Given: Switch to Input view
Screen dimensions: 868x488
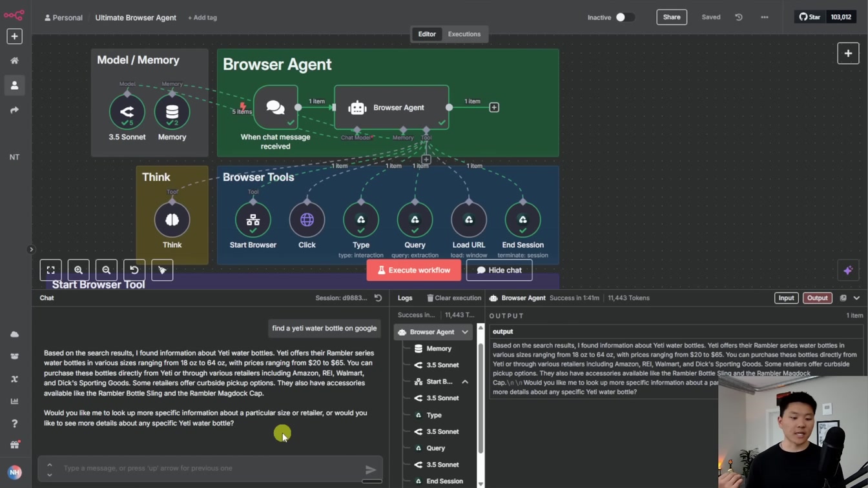Looking at the screenshot, I should [x=786, y=298].
